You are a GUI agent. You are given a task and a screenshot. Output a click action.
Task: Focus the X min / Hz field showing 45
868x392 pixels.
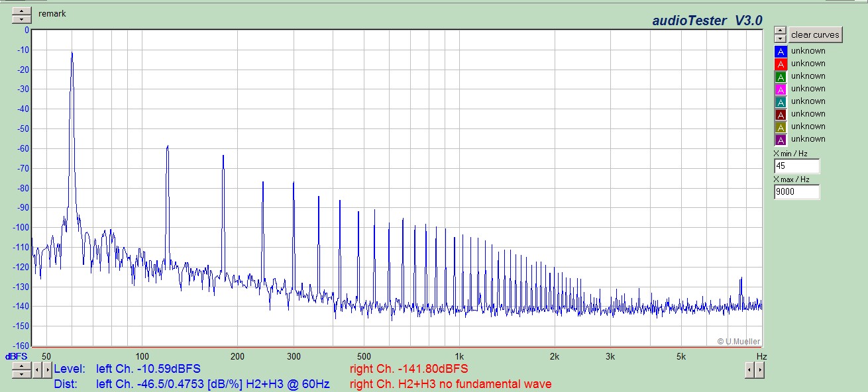[x=796, y=166]
